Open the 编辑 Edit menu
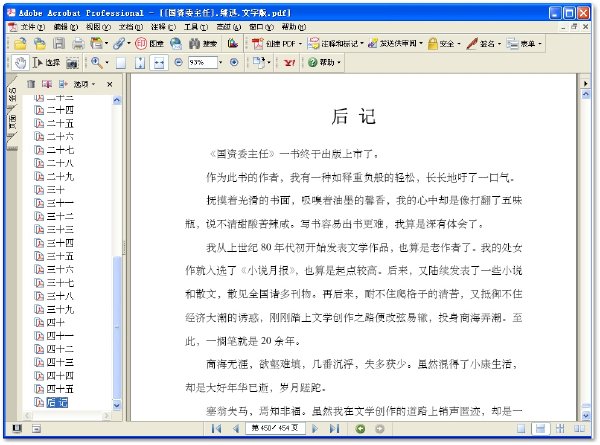This screenshot has width=600, height=445. click(x=65, y=27)
